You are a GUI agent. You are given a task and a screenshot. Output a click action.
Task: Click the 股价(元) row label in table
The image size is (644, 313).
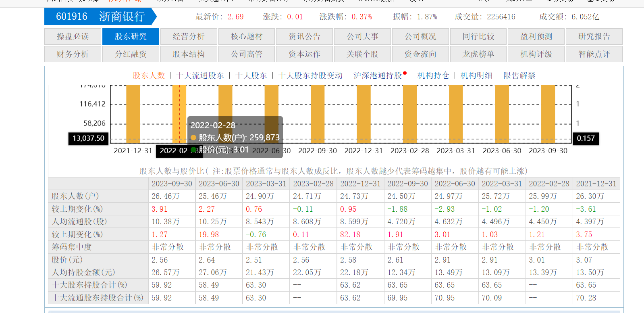pos(67,260)
